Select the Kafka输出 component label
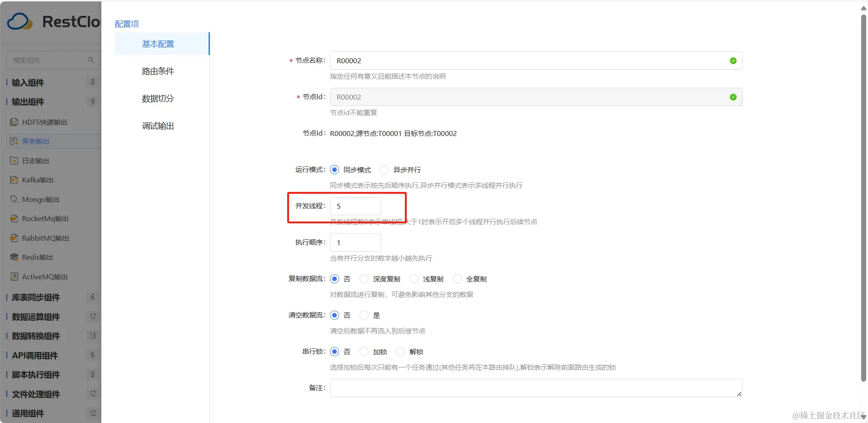 (x=38, y=180)
